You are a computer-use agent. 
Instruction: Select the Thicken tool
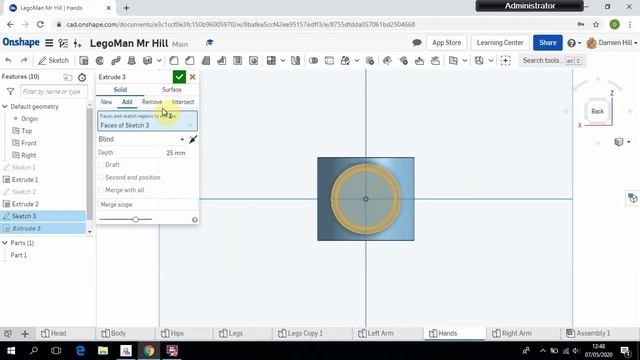click(148, 60)
